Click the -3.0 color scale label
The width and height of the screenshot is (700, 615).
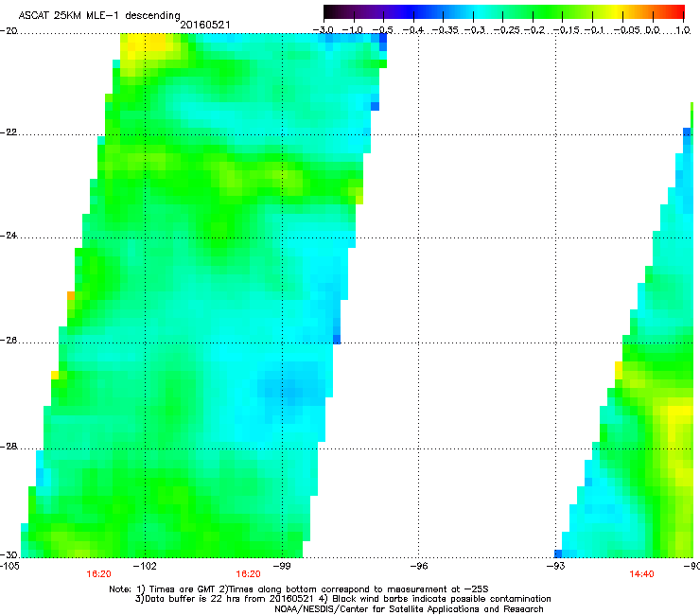click(323, 30)
